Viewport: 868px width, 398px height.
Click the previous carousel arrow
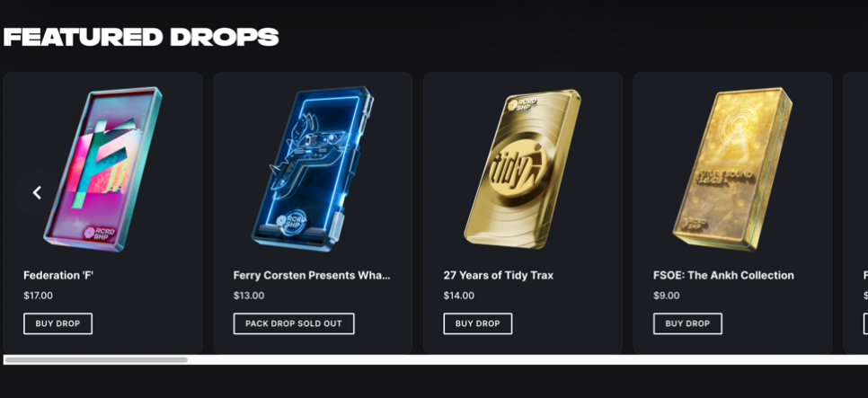click(37, 192)
